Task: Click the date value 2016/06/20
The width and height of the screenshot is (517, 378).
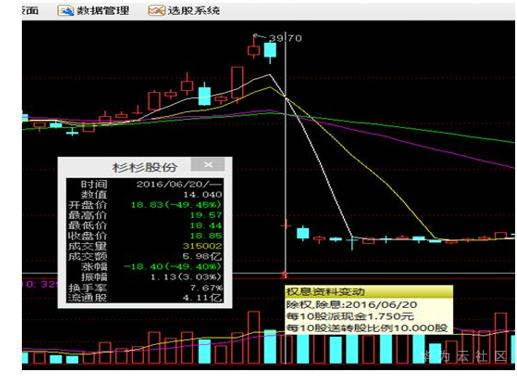Action: tap(179, 184)
